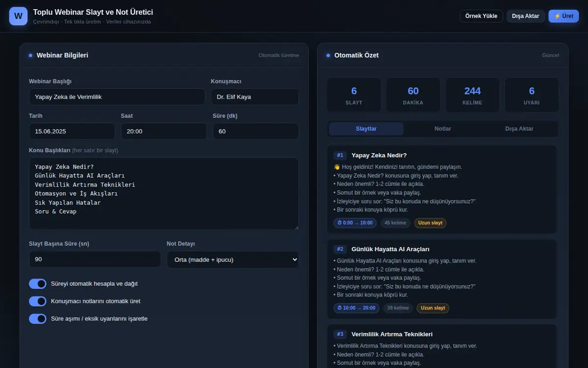Image resolution: width=588 pixels, height=368 pixels.
Task: Click the Tarih date field
Action: click(x=72, y=131)
